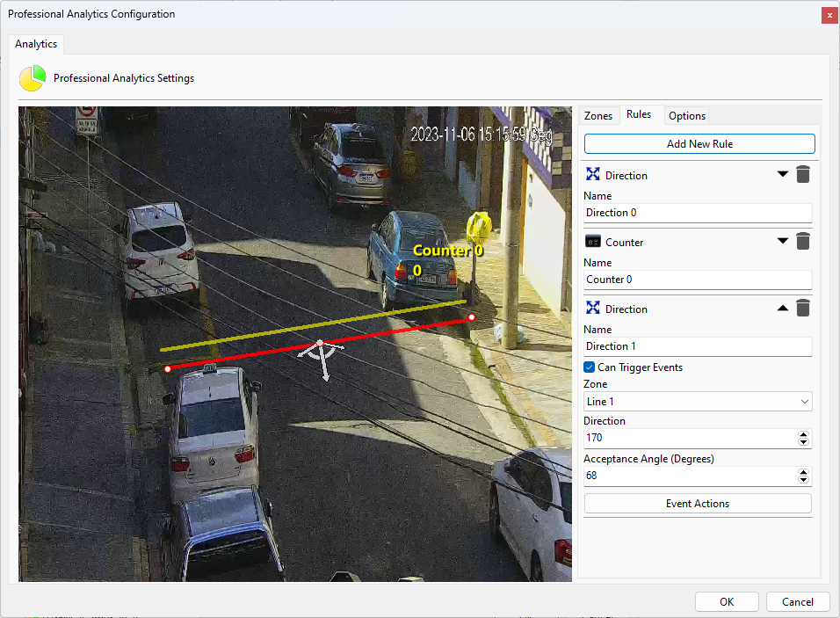The height and width of the screenshot is (618, 840).
Task: Click the Counter rule icon
Action: tap(592, 242)
